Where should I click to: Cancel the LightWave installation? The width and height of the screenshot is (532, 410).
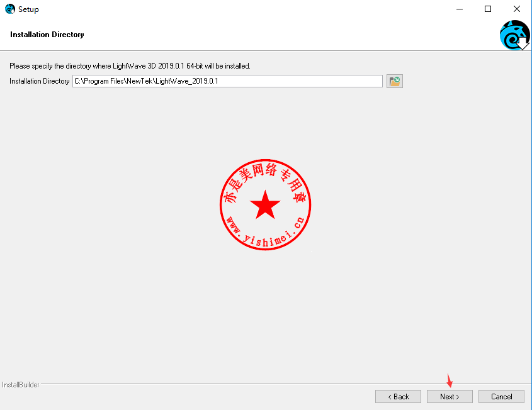[501, 396]
